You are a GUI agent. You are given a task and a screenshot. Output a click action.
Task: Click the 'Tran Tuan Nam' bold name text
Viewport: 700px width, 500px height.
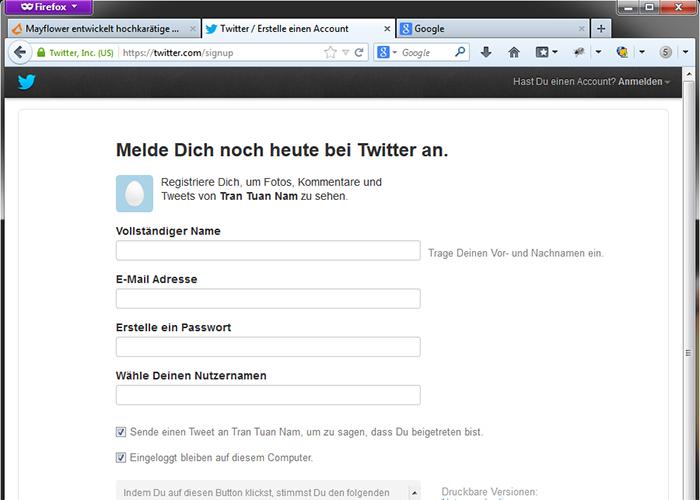coord(259,196)
